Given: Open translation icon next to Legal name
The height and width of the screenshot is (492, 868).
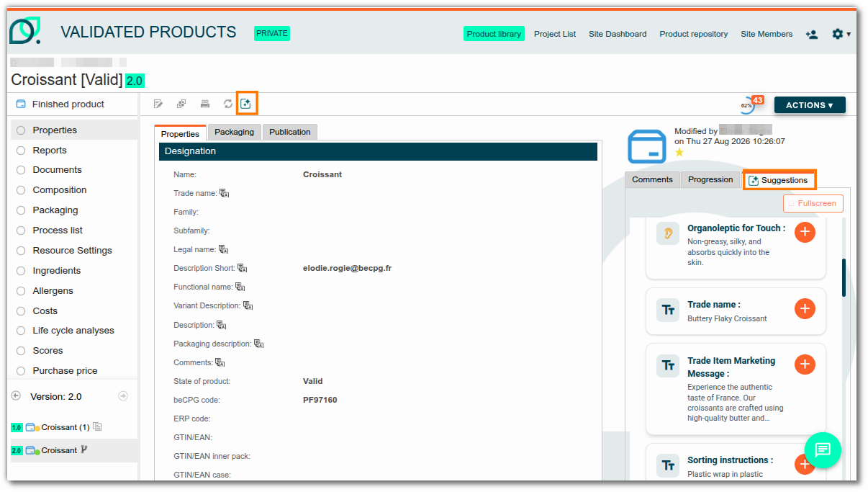Looking at the screenshot, I should click(223, 249).
